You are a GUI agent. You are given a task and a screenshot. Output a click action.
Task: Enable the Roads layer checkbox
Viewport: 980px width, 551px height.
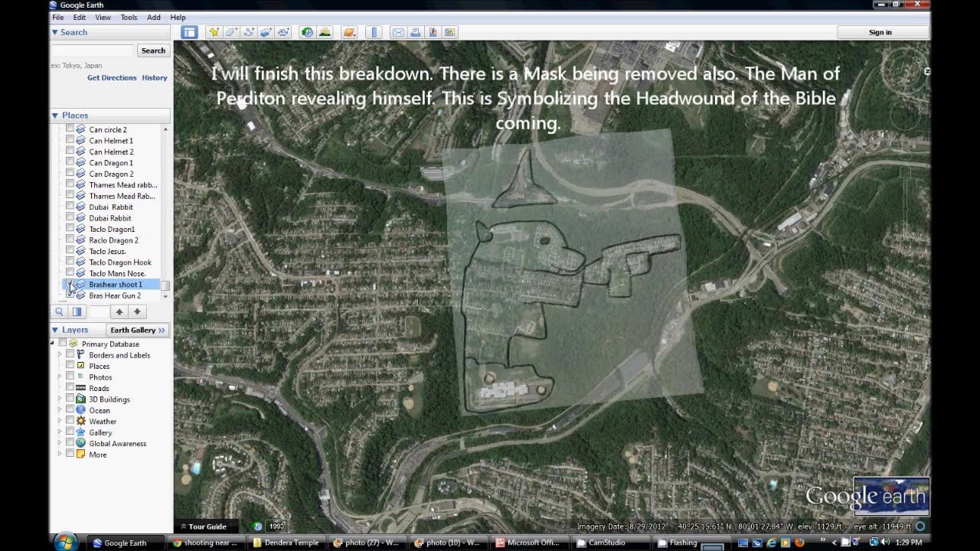[70, 388]
